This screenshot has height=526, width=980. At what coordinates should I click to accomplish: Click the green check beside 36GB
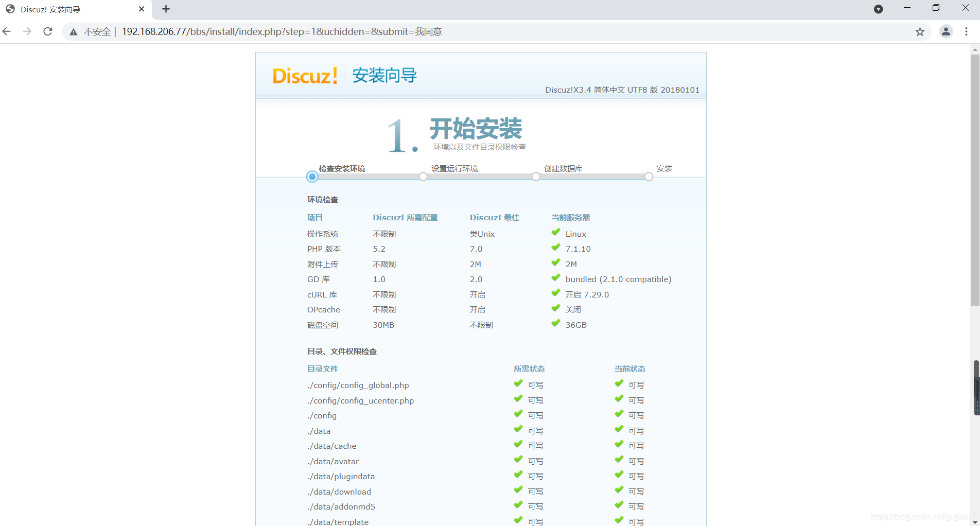555,324
